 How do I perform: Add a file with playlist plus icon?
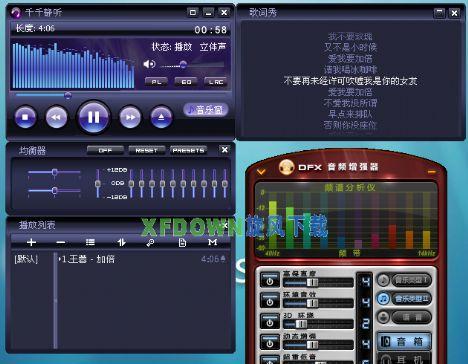[31, 242]
